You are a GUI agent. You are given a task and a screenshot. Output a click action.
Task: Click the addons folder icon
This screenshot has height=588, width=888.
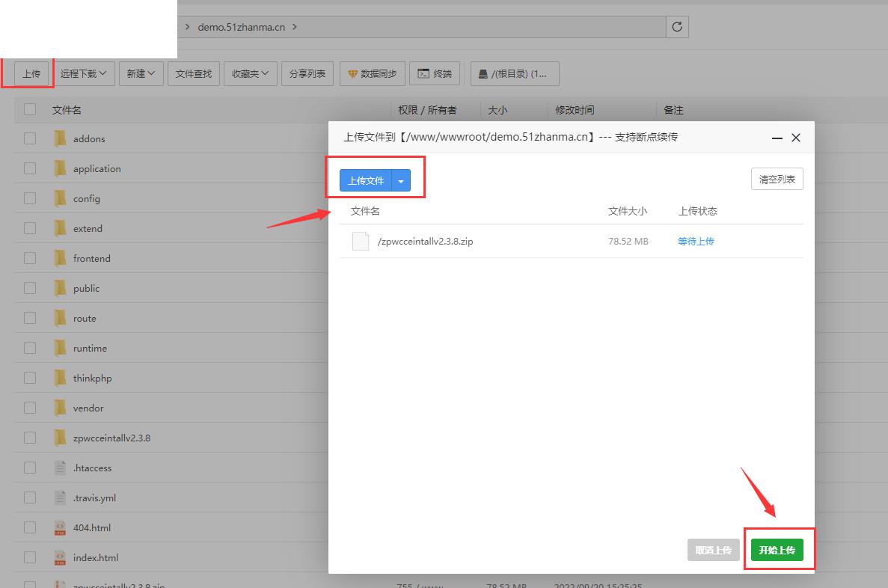pyautogui.click(x=60, y=138)
